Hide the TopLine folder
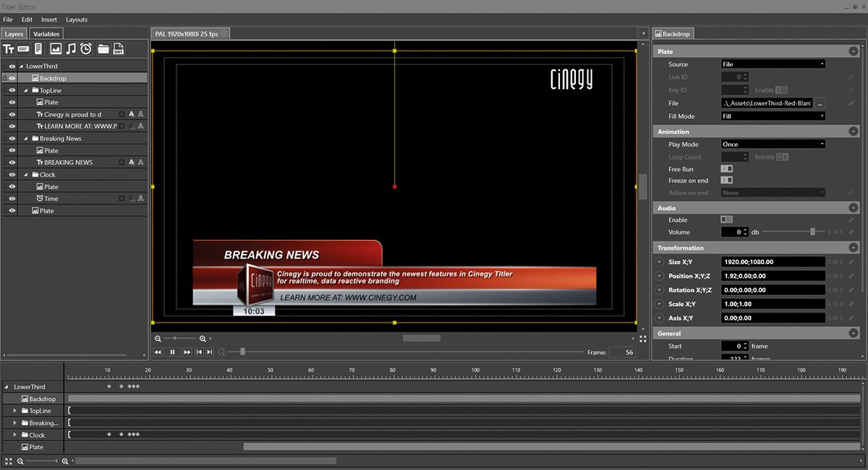 (x=12, y=90)
